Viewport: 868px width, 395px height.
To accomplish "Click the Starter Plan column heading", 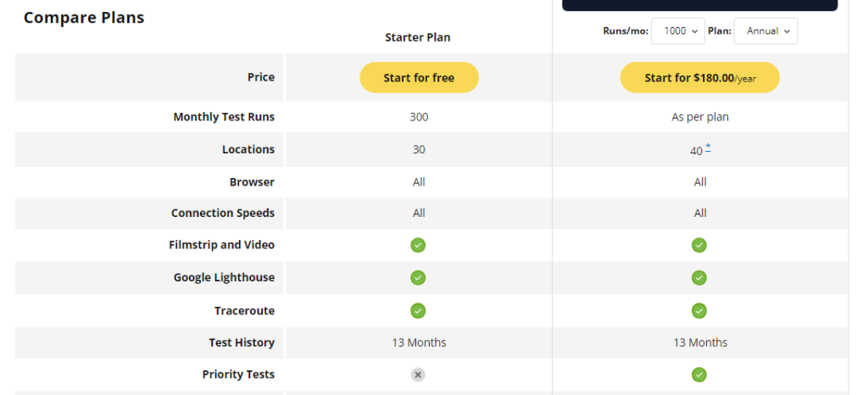I will 418,37.
